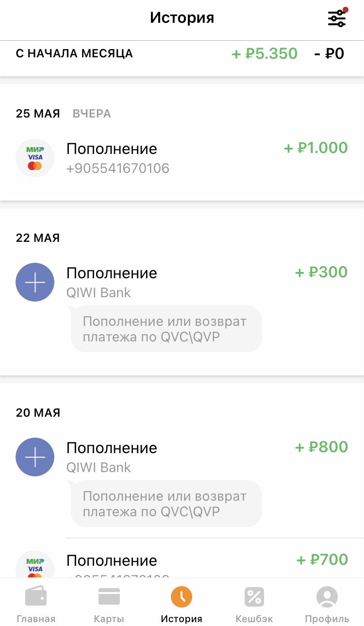Image resolution: width=364 pixels, height=626 pixels.
Task: Open the history filter settings icon
Action: click(x=337, y=18)
